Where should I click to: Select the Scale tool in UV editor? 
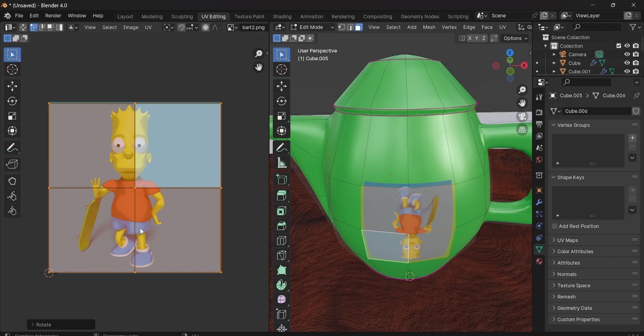coord(12,116)
